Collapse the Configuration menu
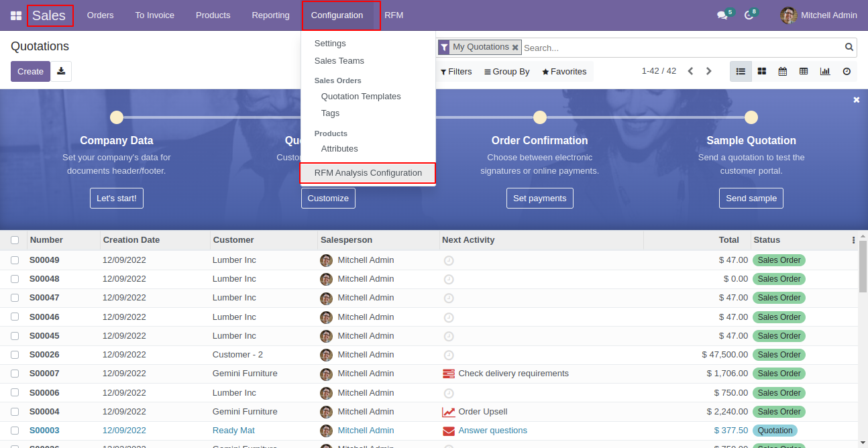The image size is (868, 448). pos(337,15)
